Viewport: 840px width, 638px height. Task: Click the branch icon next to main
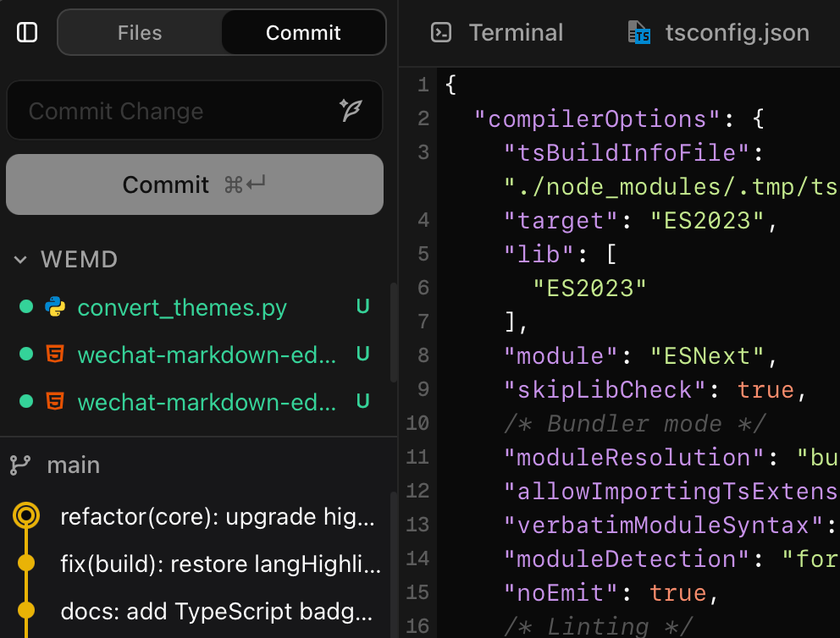click(x=20, y=465)
